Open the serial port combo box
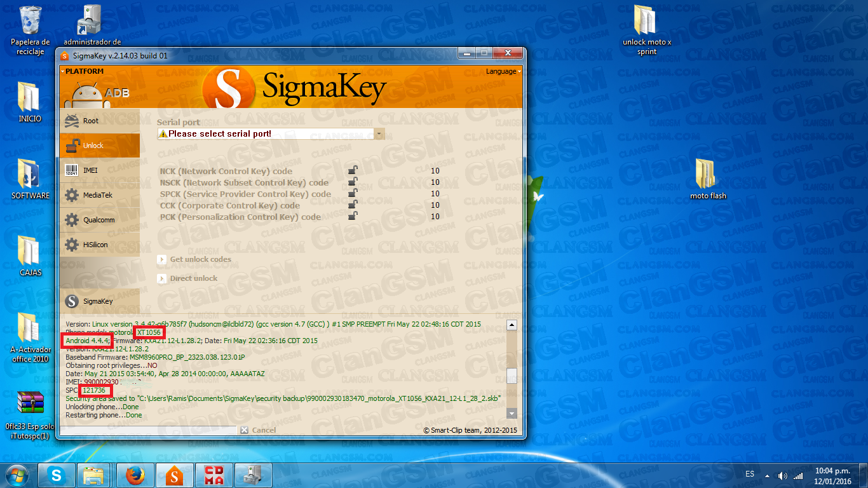The image size is (868, 488). (x=271, y=134)
